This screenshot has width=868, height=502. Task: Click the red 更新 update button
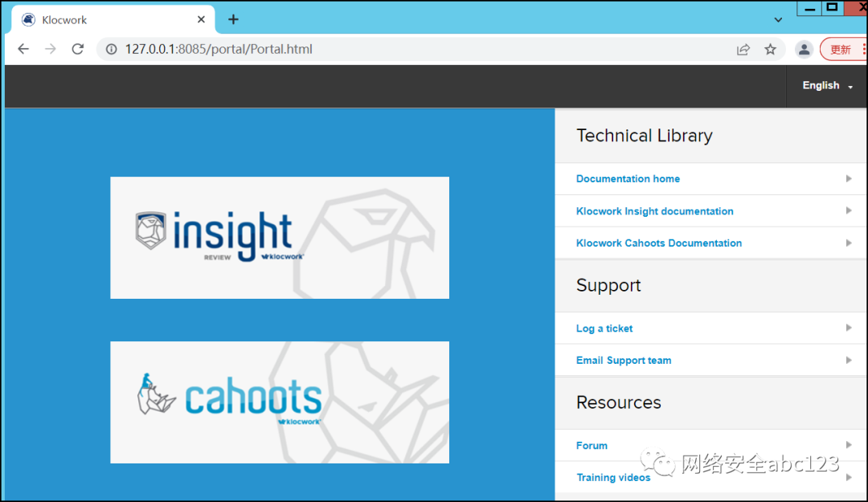pyautogui.click(x=842, y=49)
